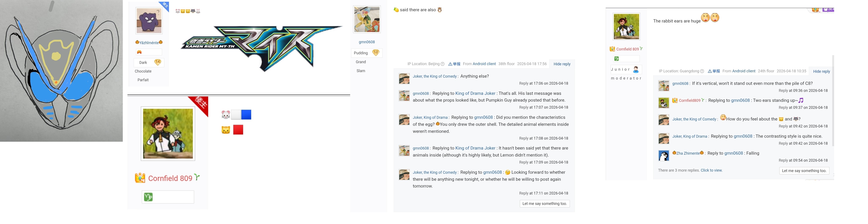The width and height of the screenshot is (868, 224).
Task: Expand hidden replies with "Click to view."
Action: (711, 170)
